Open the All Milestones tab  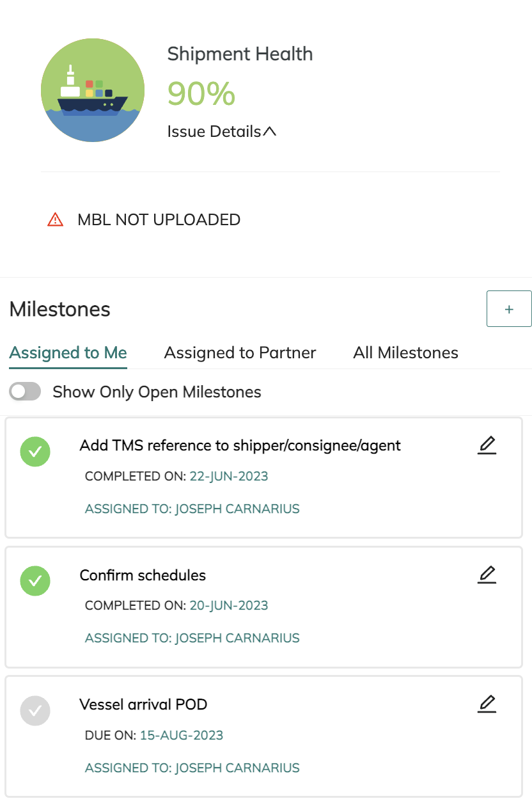click(x=405, y=353)
